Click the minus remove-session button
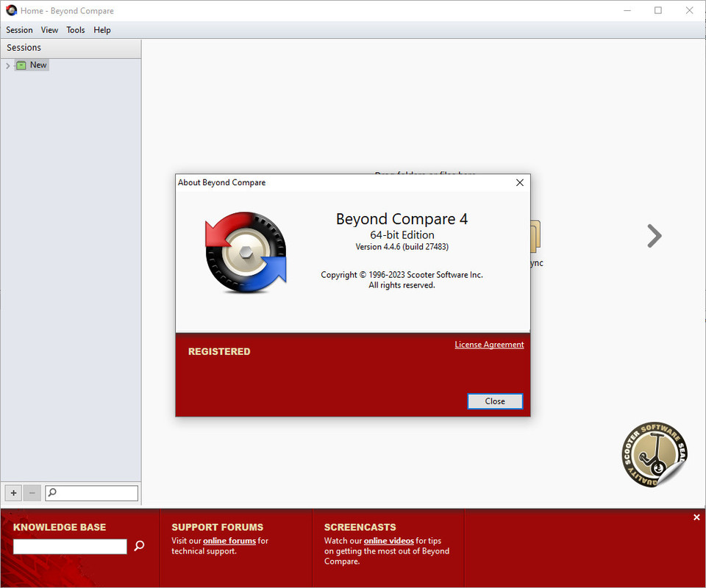Image resolution: width=706 pixels, height=588 pixels. (x=32, y=493)
